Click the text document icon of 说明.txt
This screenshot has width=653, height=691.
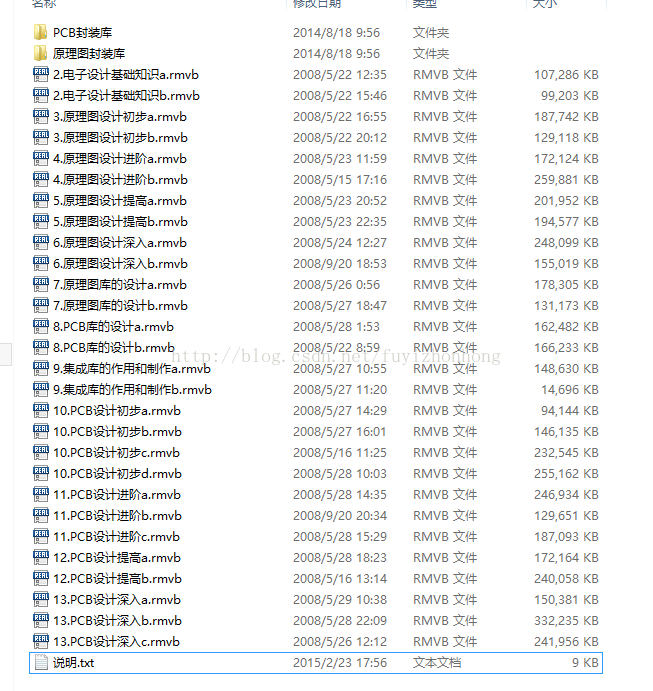(41, 662)
